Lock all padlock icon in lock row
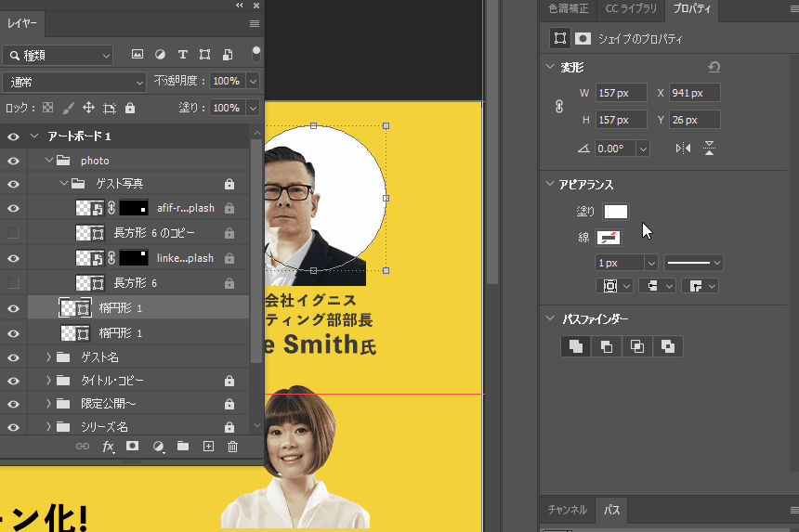The width and height of the screenshot is (799, 532). [130, 108]
